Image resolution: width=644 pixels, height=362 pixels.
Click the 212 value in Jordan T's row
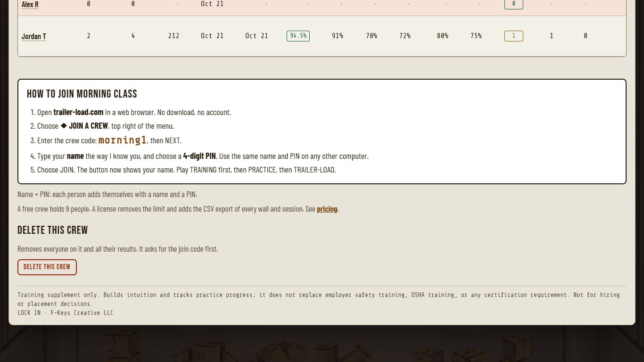[x=173, y=36]
